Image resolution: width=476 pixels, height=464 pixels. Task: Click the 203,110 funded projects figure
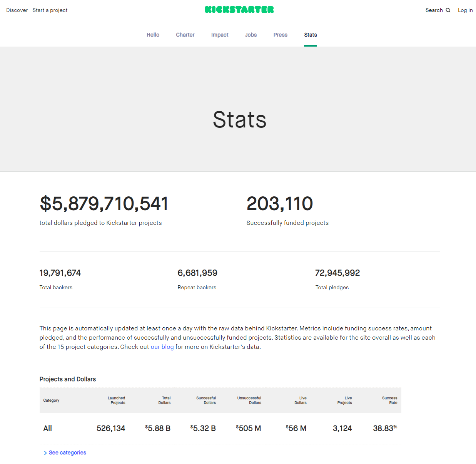[x=280, y=204]
